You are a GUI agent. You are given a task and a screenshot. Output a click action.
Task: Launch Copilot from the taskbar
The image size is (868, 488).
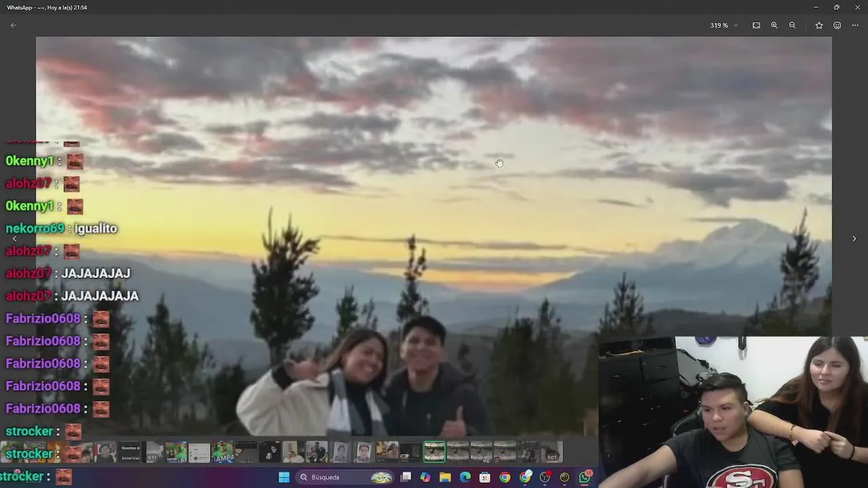(425, 477)
